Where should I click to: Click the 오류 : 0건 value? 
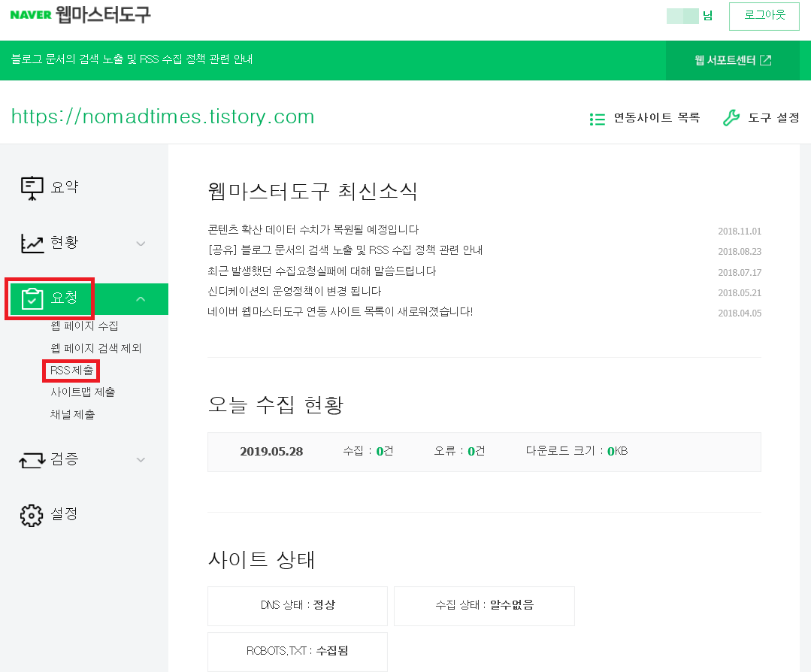[x=459, y=451]
